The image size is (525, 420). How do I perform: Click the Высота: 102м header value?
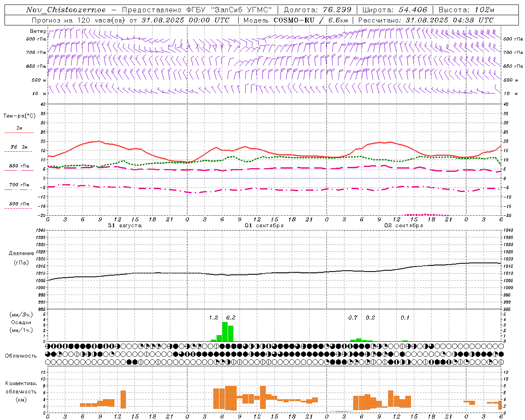point(467,10)
